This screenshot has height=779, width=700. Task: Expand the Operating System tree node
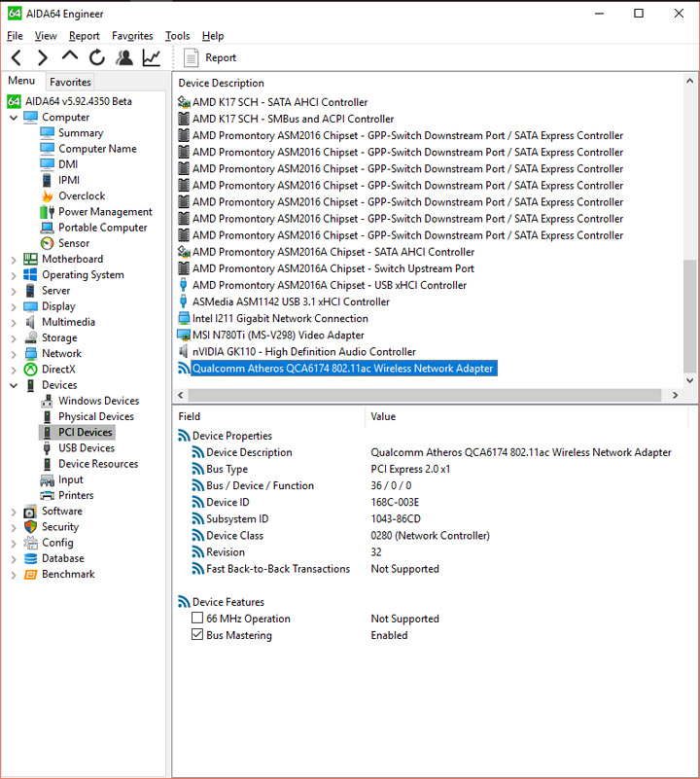(14, 275)
